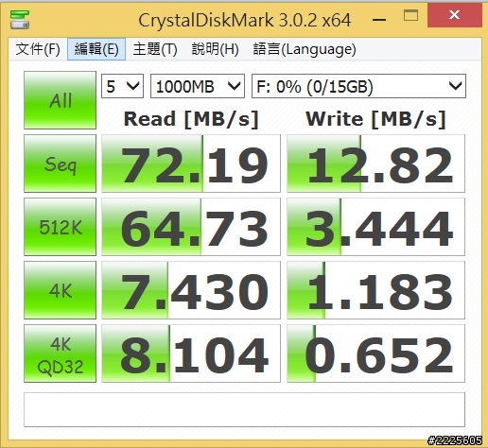Open the 主題(T) menu
The width and height of the screenshot is (488, 448).
pos(155,49)
